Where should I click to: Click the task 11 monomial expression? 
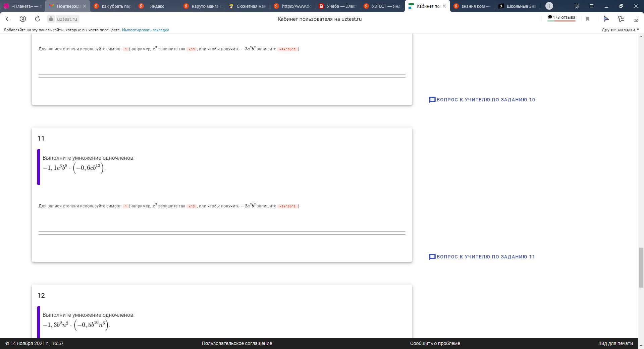click(74, 168)
